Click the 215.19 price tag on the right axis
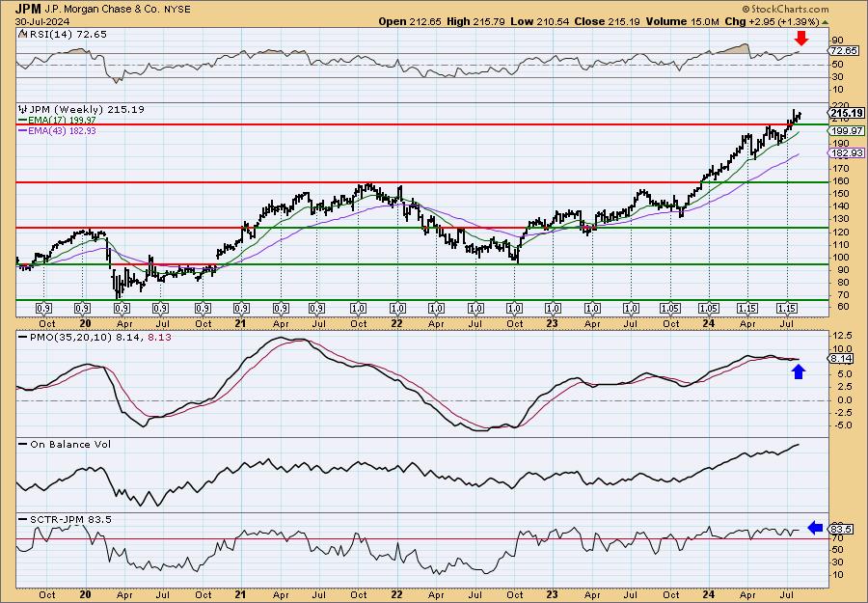The height and width of the screenshot is (603, 868). (847, 113)
